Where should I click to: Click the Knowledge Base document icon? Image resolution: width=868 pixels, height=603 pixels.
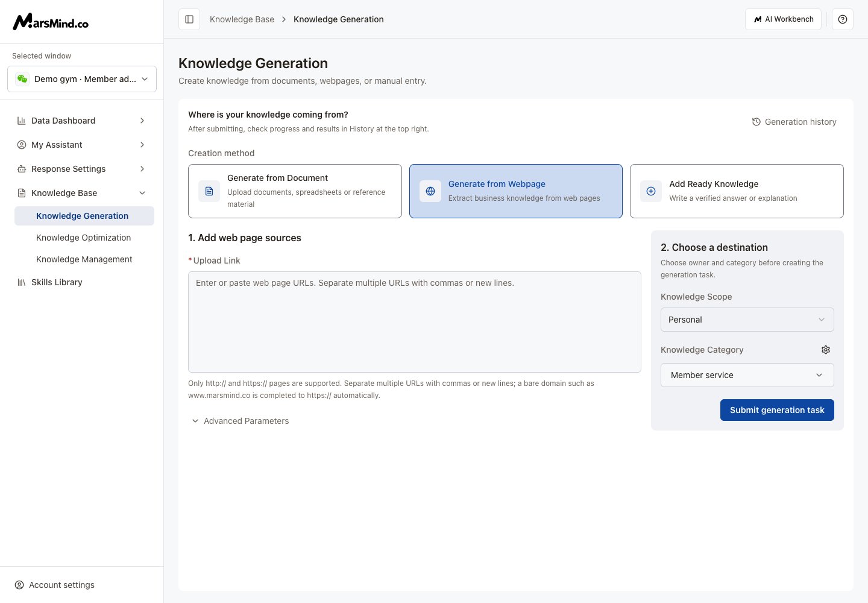[22, 193]
